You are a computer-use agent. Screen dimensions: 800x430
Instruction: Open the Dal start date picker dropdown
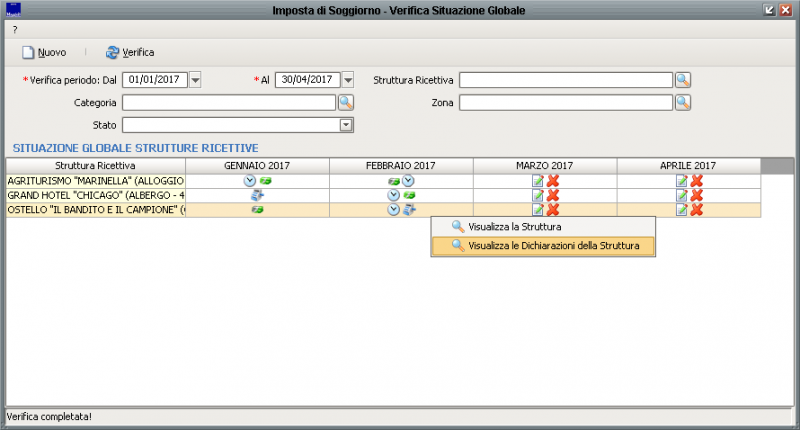click(196, 80)
